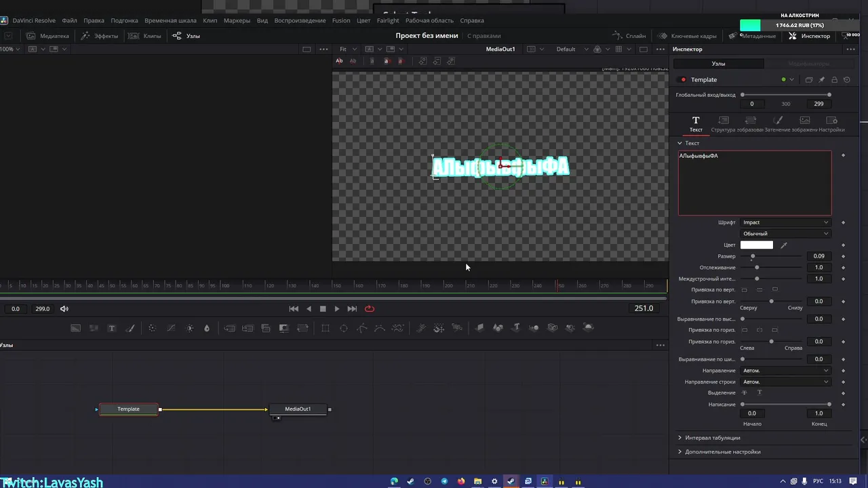Click the eyedropper next to color swatch
The image size is (868, 488).
(784, 245)
